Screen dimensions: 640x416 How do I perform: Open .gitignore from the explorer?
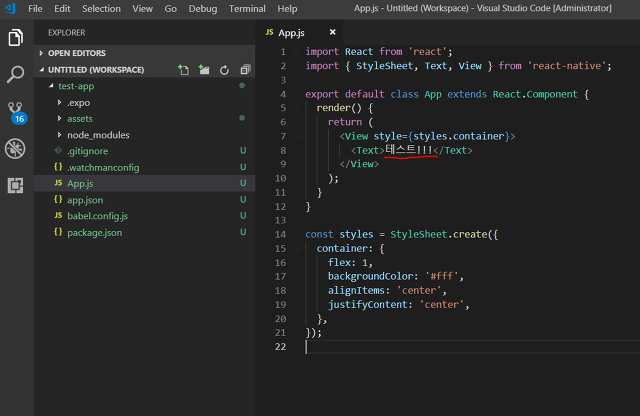pos(144,151)
